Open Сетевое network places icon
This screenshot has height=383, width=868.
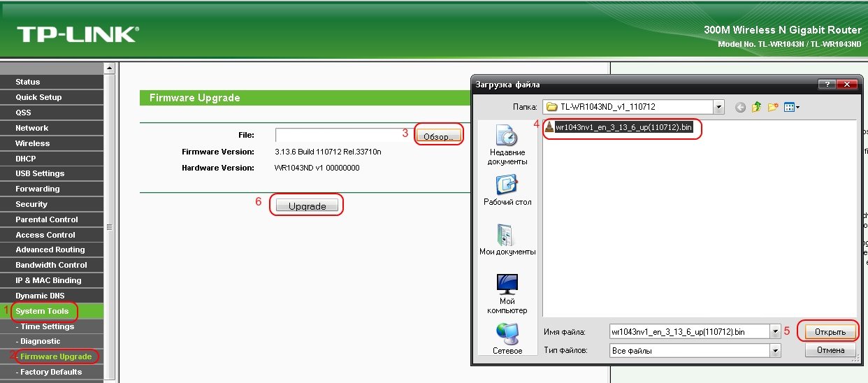coord(507,339)
